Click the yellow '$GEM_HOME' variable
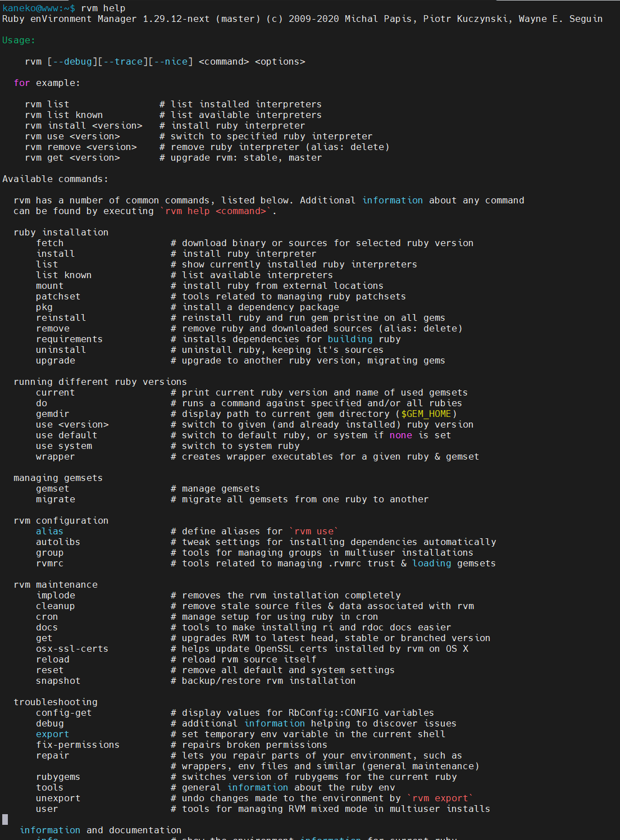Viewport: 620px width, 840px height. 426,414
